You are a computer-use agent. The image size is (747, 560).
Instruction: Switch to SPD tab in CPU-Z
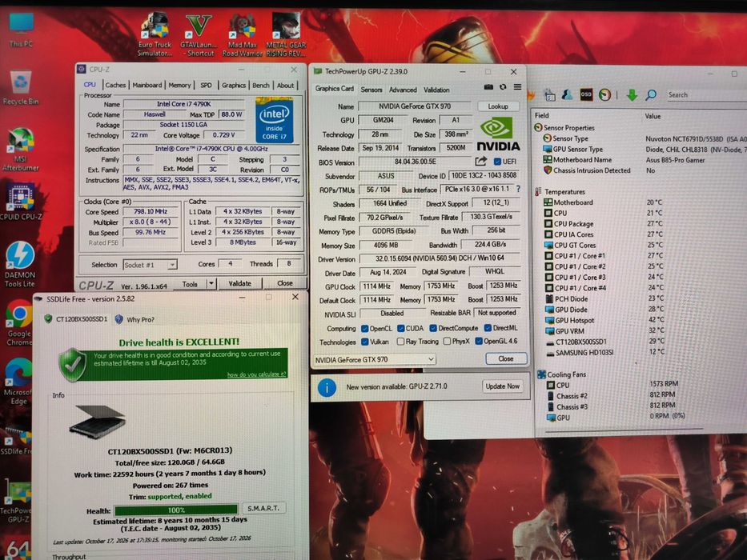pyautogui.click(x=206, y=86)
